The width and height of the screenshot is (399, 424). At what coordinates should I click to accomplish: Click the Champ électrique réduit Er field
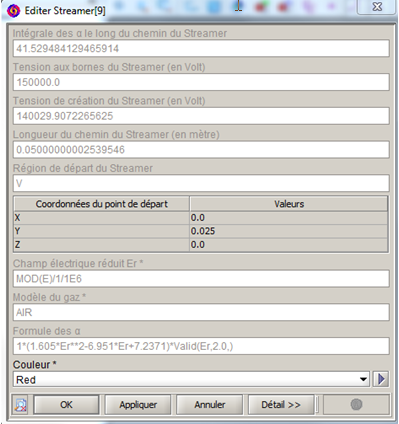(201, 279)
